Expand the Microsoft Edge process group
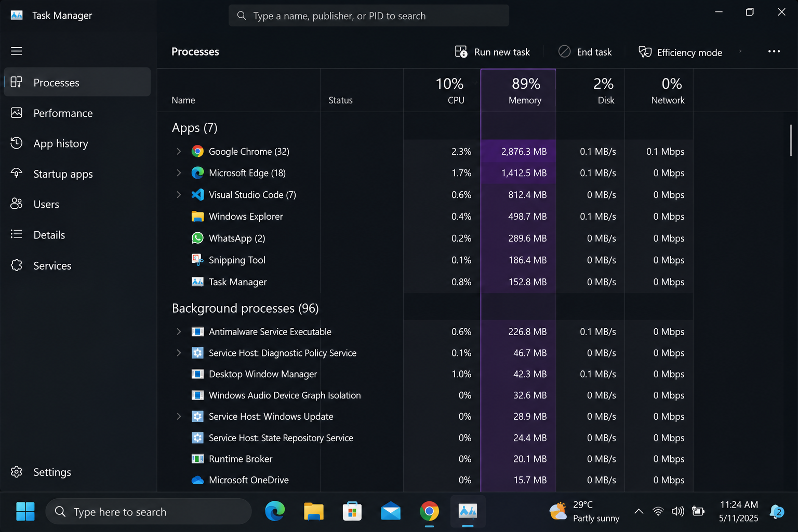 coord(179,172)
